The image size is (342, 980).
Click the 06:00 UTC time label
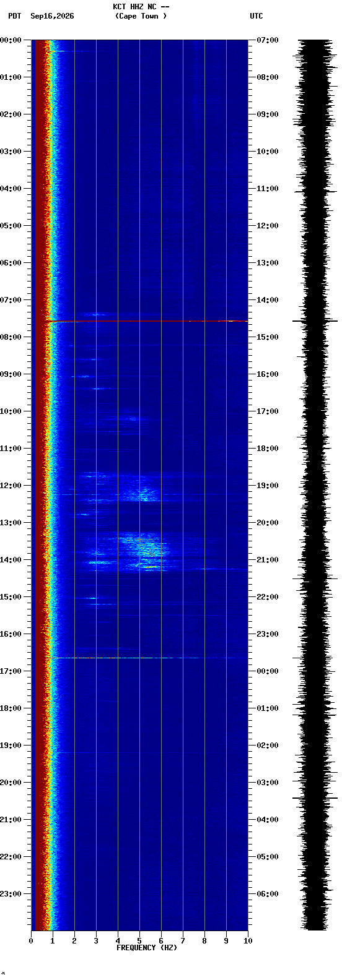[267, 894]
